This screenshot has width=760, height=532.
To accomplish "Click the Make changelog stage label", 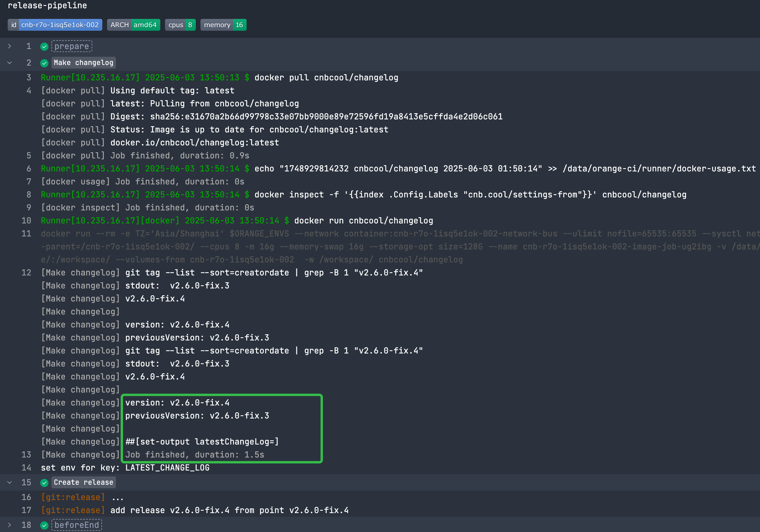I will (83, 63).
